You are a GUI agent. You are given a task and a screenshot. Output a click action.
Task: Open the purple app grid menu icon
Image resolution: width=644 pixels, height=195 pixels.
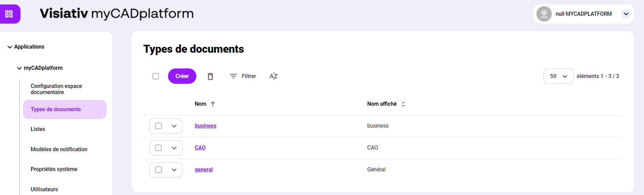pyautogui.click(x=9, y=14)
